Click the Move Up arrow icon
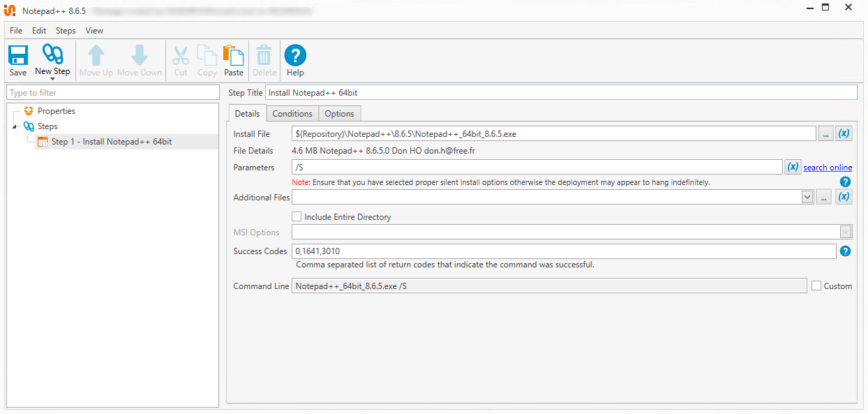The image size is (868, 414). click(96, 56)
